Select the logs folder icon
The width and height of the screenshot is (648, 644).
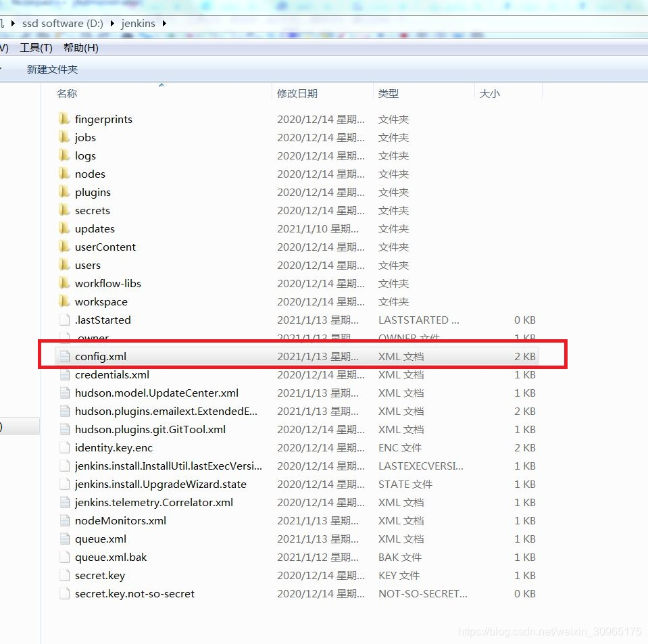(64, 155)
